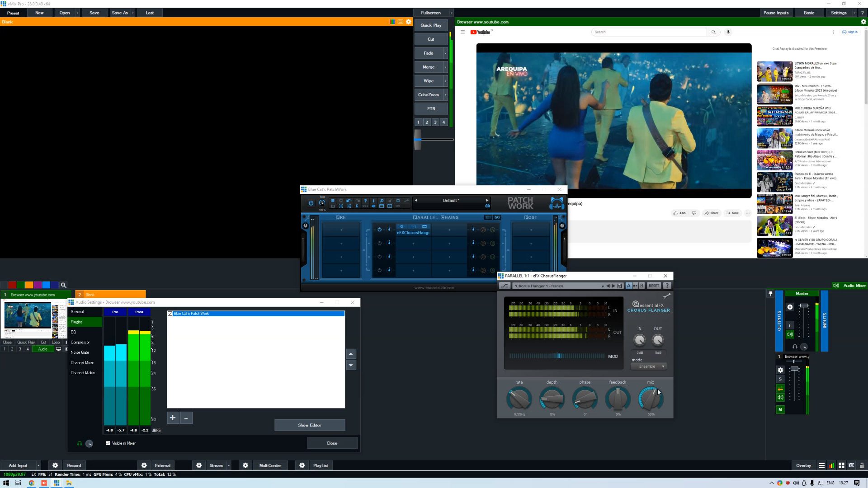Select the Channel Mixer section
Screen dimensions: 868x488
pos(82,362)
